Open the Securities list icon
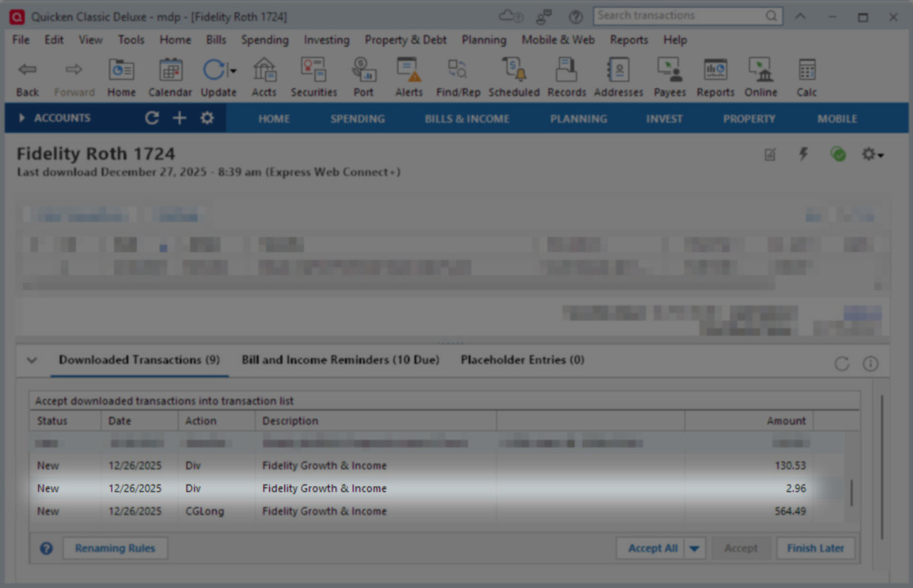Screen dimensions: 913x588 (313, 77)
